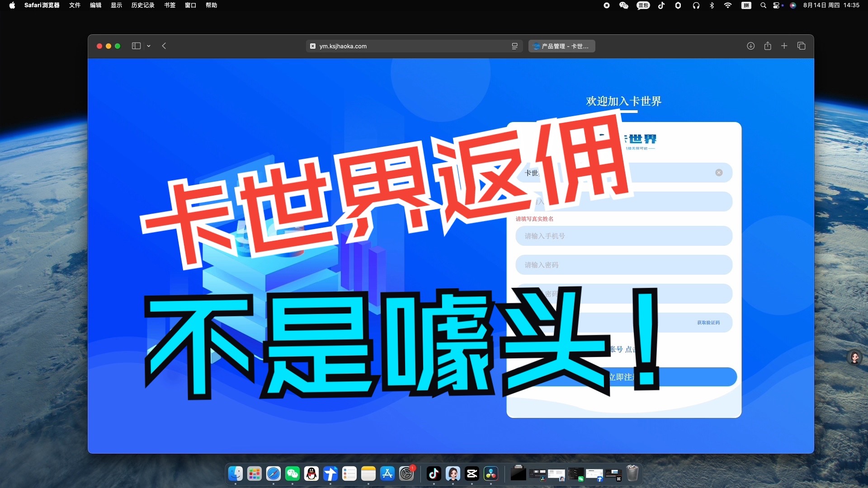The width and height of the screenshot is (868, 488).
Task: Add a new tab with the plus icon
Action: tap(784, 46)
